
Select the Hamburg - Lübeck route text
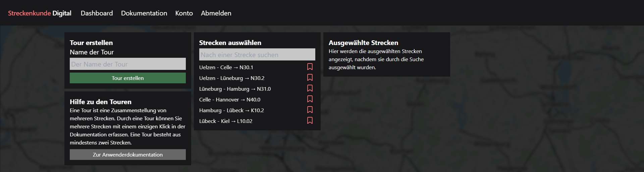(x=231, y=110)
